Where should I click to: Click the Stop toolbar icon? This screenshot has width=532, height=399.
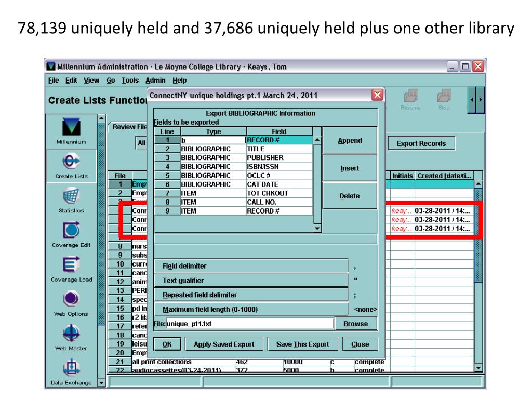[444, 100]
